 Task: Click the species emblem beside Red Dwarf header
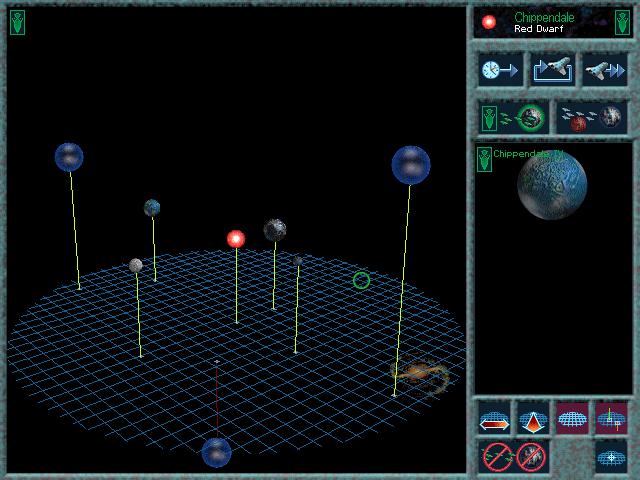622,22
